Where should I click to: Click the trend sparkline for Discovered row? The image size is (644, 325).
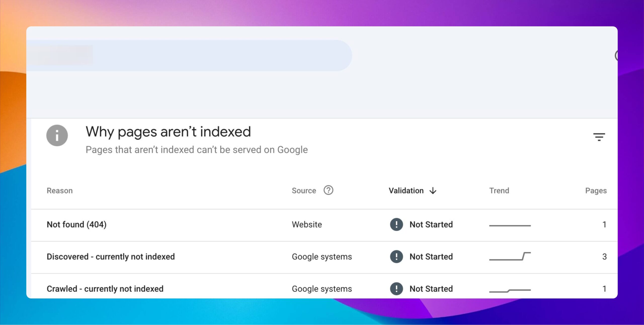coord(510,256)
